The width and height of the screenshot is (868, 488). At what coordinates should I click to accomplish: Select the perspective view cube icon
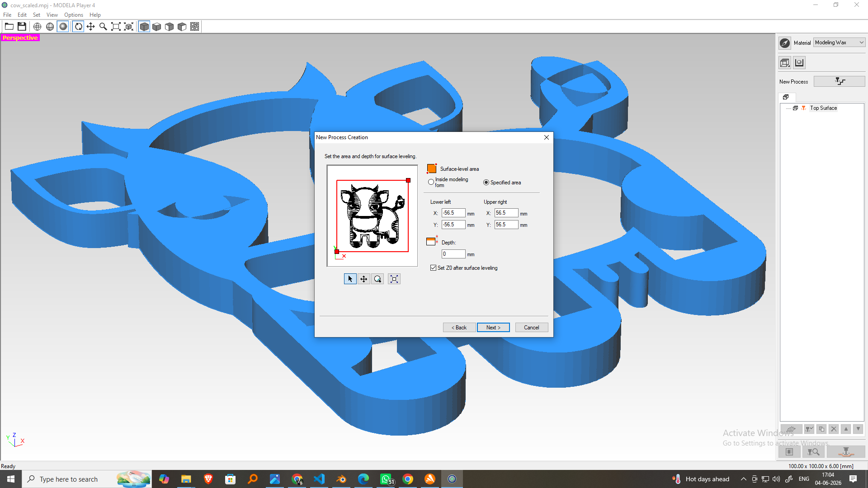pyautogui.click(x=144, y=27)
